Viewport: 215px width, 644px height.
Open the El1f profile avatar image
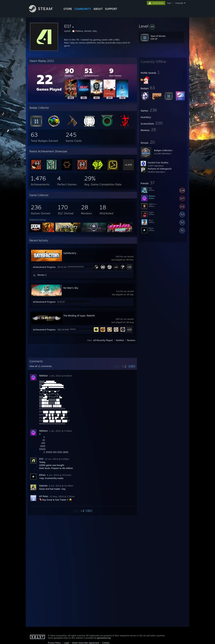pos(44,37)
